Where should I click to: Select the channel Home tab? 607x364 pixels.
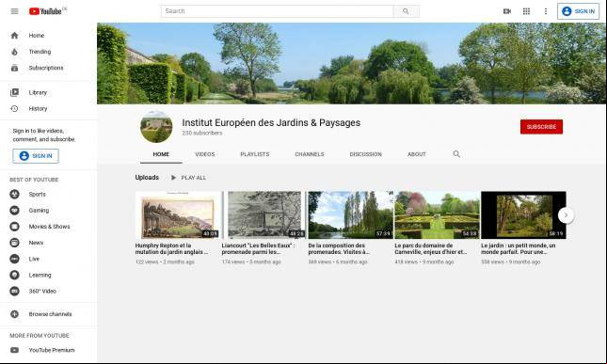point(161,154)
